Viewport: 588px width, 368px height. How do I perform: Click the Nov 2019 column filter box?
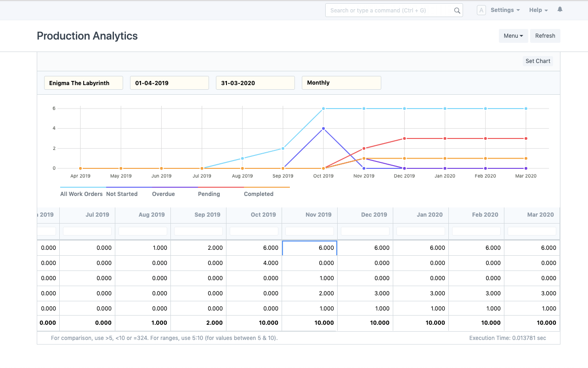(x=310, y=231)
